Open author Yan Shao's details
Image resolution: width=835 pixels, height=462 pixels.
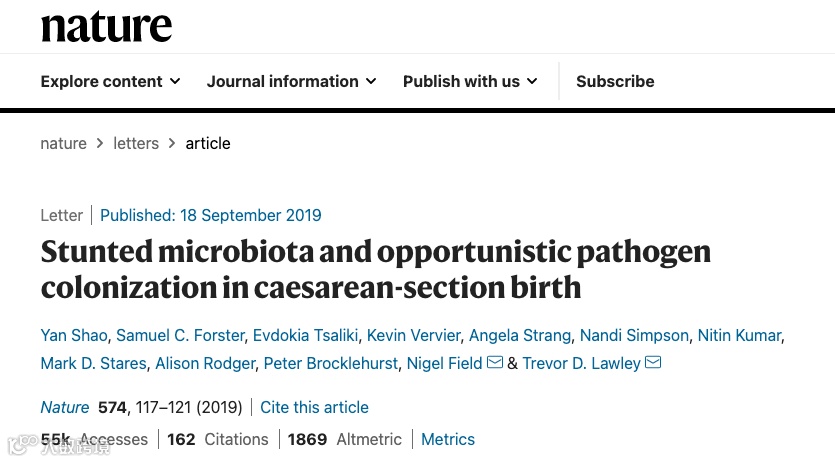73,335
